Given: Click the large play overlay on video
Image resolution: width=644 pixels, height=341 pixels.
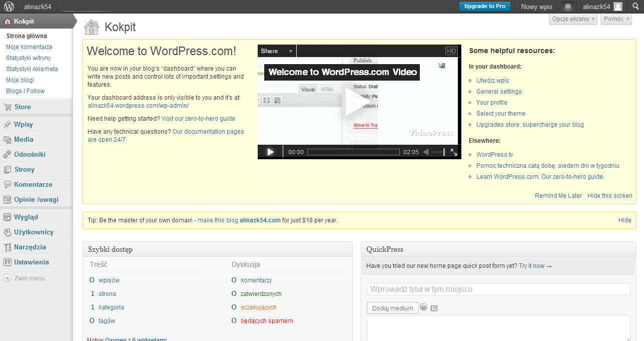Looking at the screenshot, I should [358, 102].
